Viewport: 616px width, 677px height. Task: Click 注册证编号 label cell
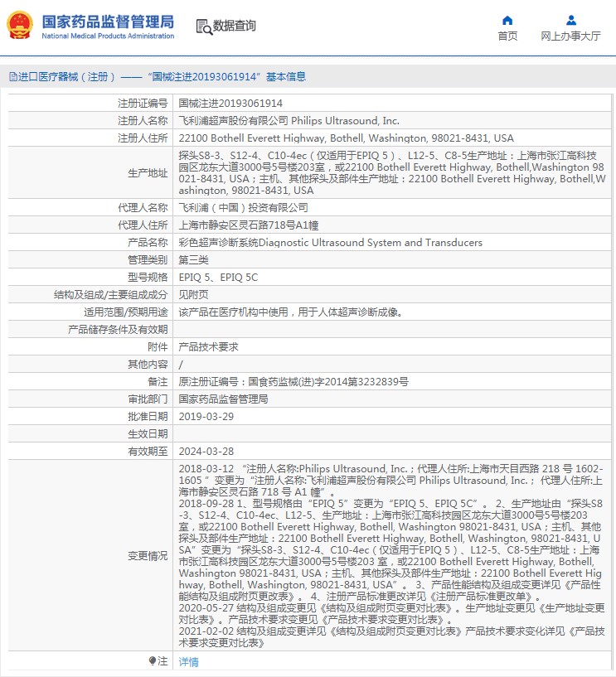pos(143,104)
